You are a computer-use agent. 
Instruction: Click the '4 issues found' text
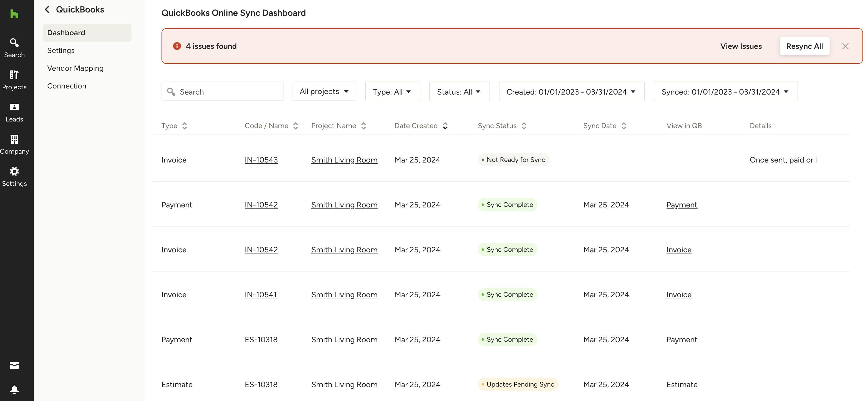coord(211,46)
